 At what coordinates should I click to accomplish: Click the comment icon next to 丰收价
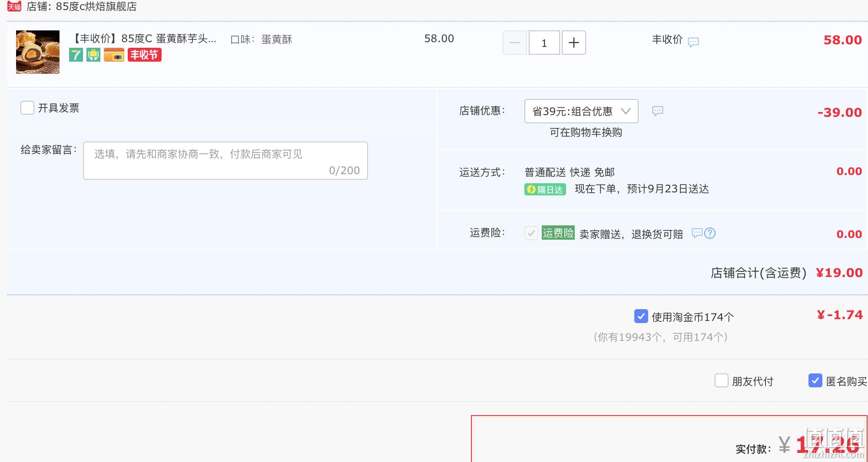tap(693, 42)
